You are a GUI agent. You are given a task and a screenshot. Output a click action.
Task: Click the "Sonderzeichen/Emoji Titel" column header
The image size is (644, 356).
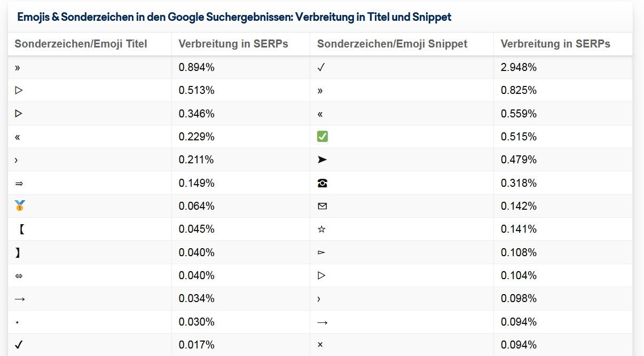[81, 44]
